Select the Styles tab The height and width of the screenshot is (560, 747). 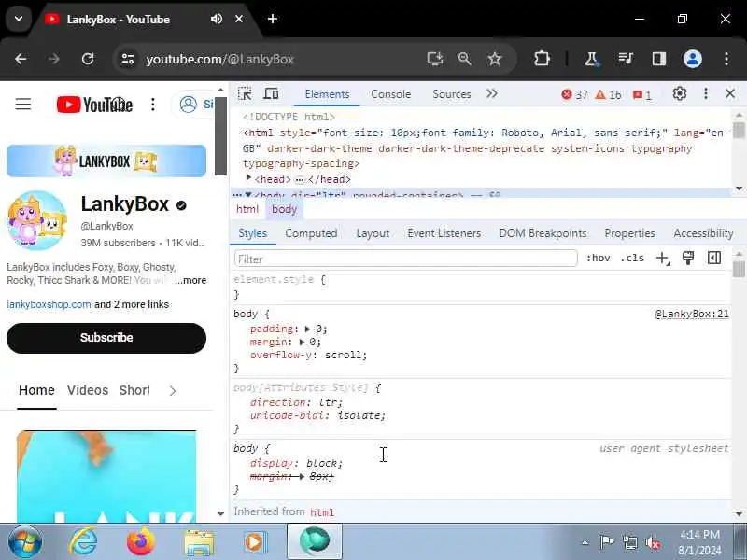[252, 233]
